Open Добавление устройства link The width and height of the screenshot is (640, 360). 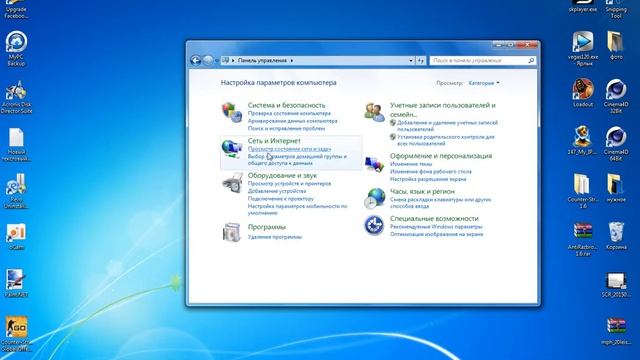point(277,191)
